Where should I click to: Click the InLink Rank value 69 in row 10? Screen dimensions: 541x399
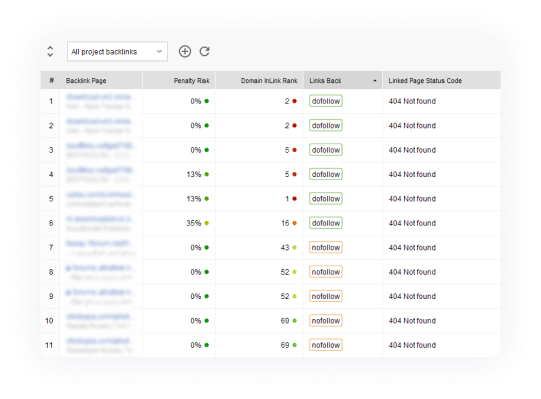[x=285, y=321]
